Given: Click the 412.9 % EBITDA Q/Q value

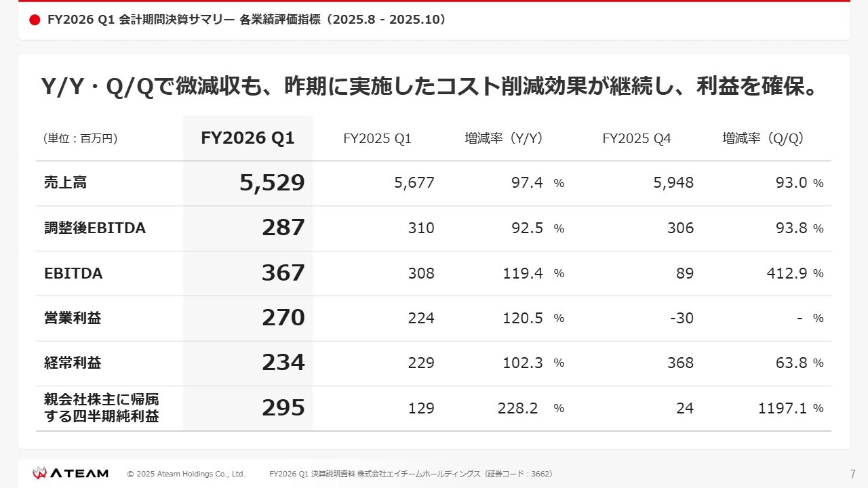Looking at the screenshot, I should click(x=791, y=273).
